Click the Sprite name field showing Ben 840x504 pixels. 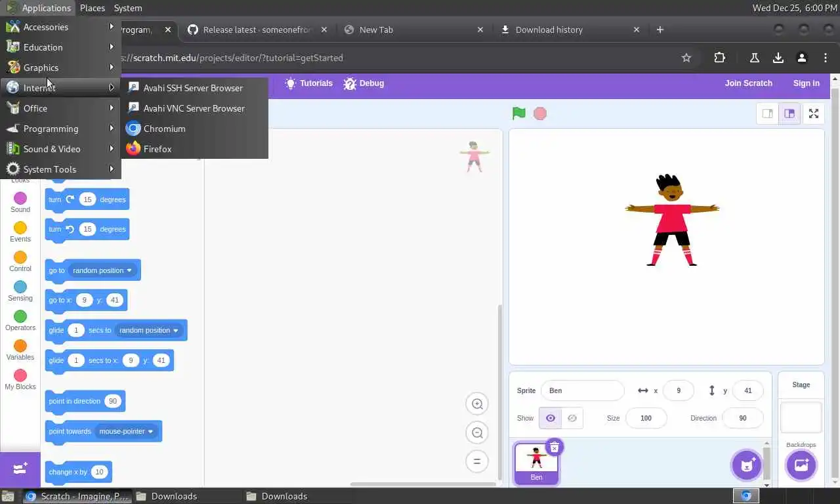coord(583,390)
